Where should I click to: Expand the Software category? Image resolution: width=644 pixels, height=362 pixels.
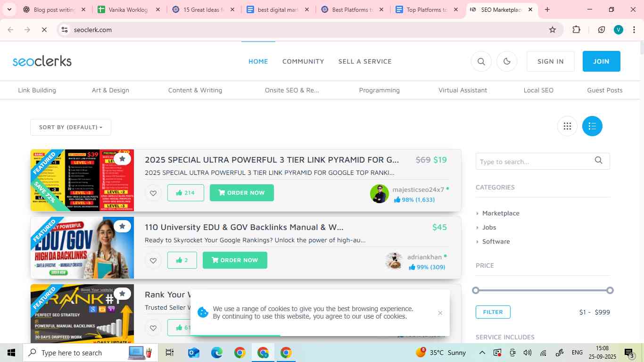point(495,241)
